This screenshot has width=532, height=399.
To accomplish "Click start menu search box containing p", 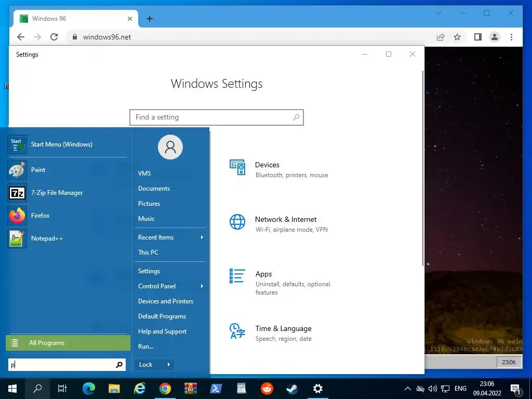I will tap(67, 365).
